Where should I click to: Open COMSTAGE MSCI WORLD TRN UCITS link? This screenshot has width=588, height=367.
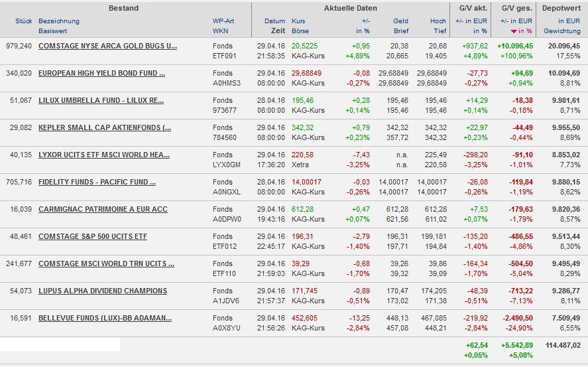click(106, 263)
